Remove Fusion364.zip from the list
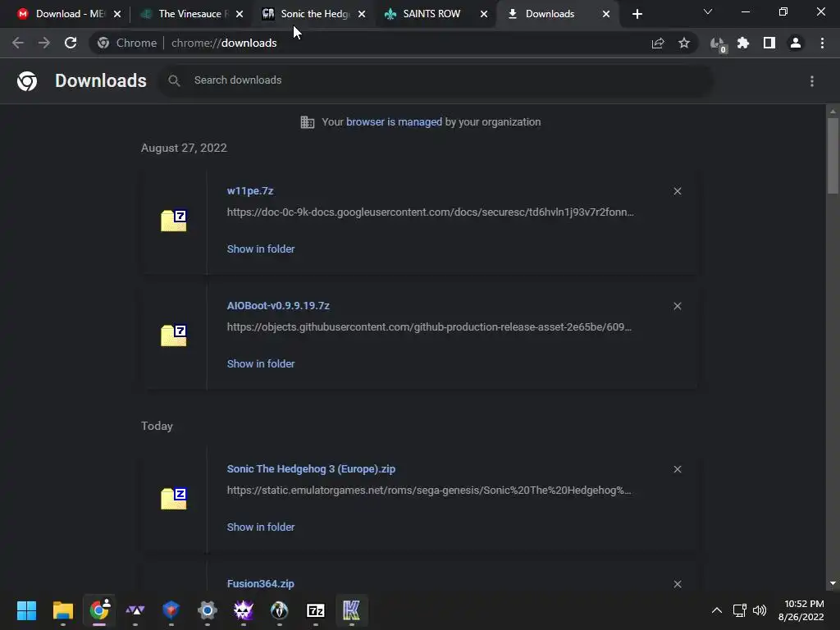 [678, 584]
